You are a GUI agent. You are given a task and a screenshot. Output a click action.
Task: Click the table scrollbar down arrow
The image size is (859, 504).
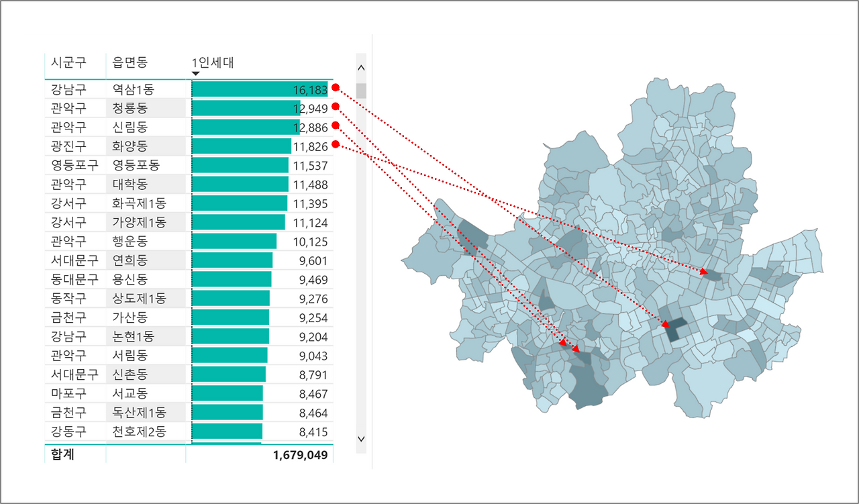click(361, 439)
